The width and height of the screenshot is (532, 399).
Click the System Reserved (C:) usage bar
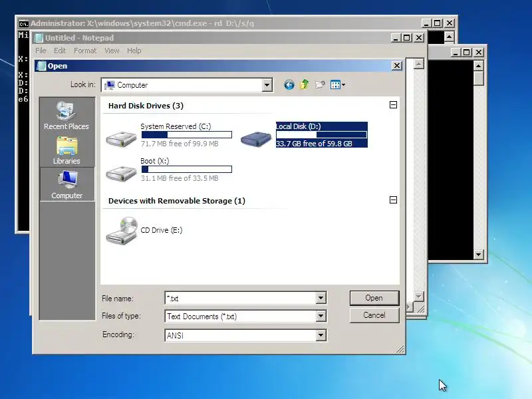[187, 135]
